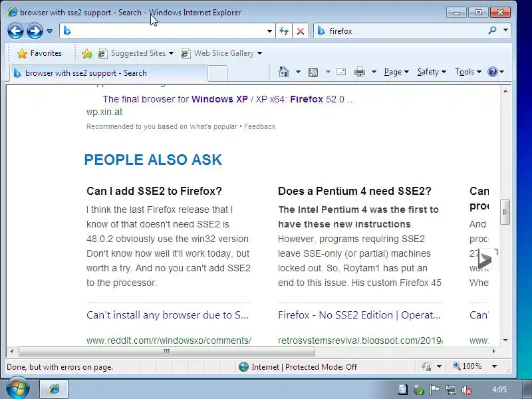The height and width of the screenshot is (399, 532).
Task: Open the Help question mark icon
Action: tap(493, 72)
